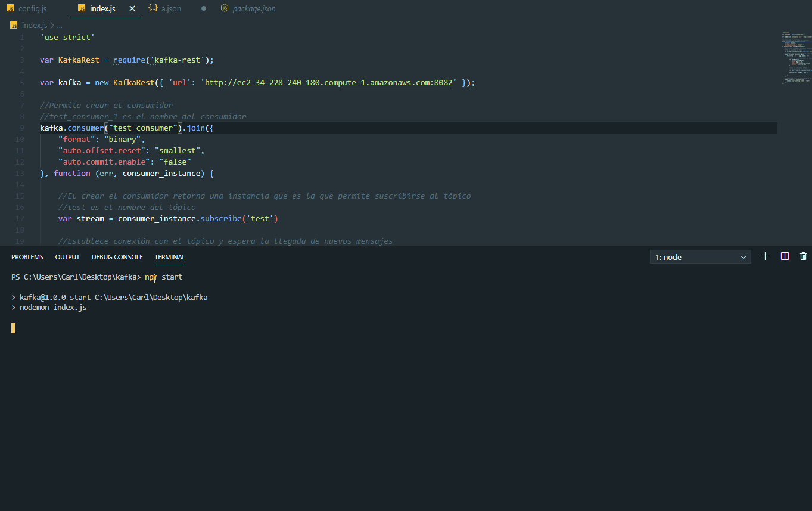Click the 'kafka-rest' require string
Screen dimensions: 812x511
(x=178, y=60)
